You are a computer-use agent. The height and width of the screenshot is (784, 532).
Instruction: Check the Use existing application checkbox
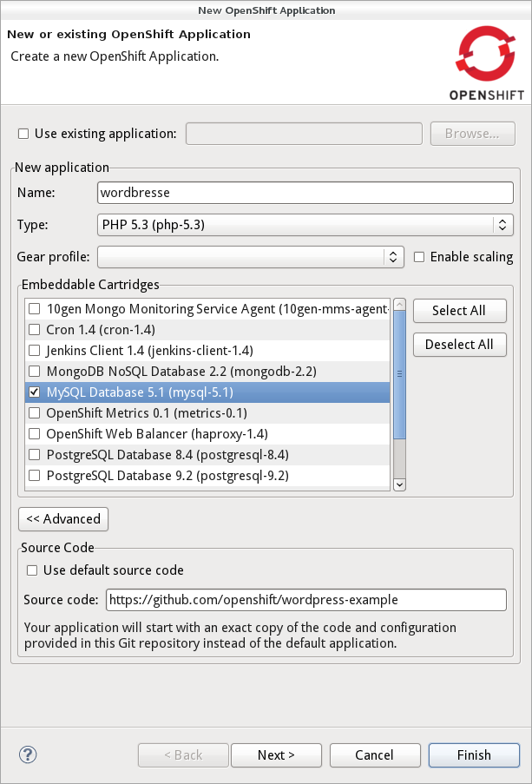coord(23,134)
